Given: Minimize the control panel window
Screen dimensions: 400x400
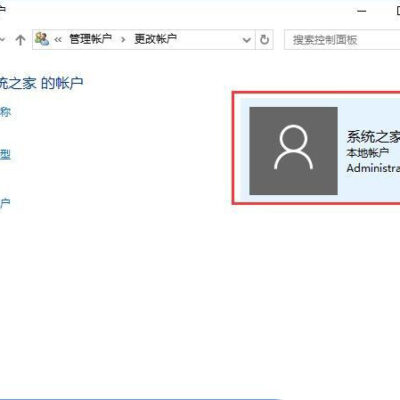Looking at the screenshot, I should click(x=362, y=11).
